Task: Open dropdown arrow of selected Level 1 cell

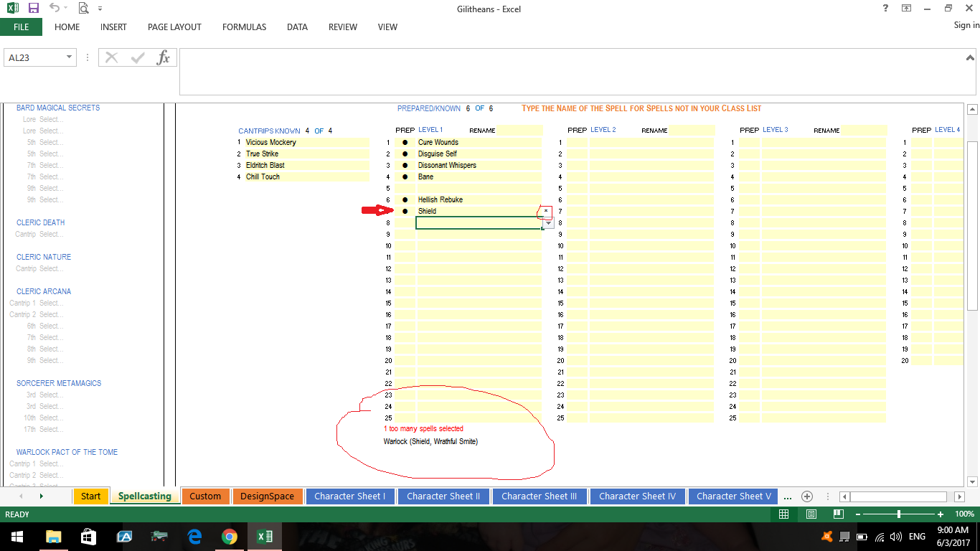Action: pyautogui.click(x=548, y=223)
